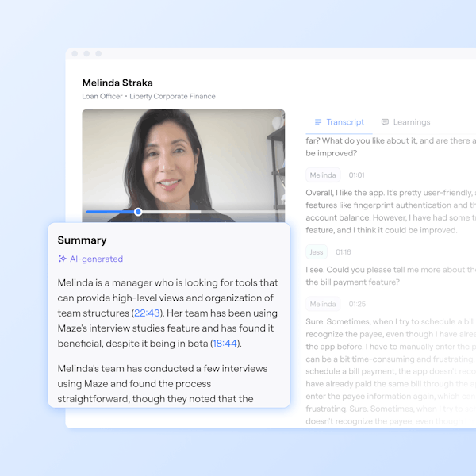The image size is (476, 476).
Task: Click the Melinda Straka name heading
Action: (117, 83)
